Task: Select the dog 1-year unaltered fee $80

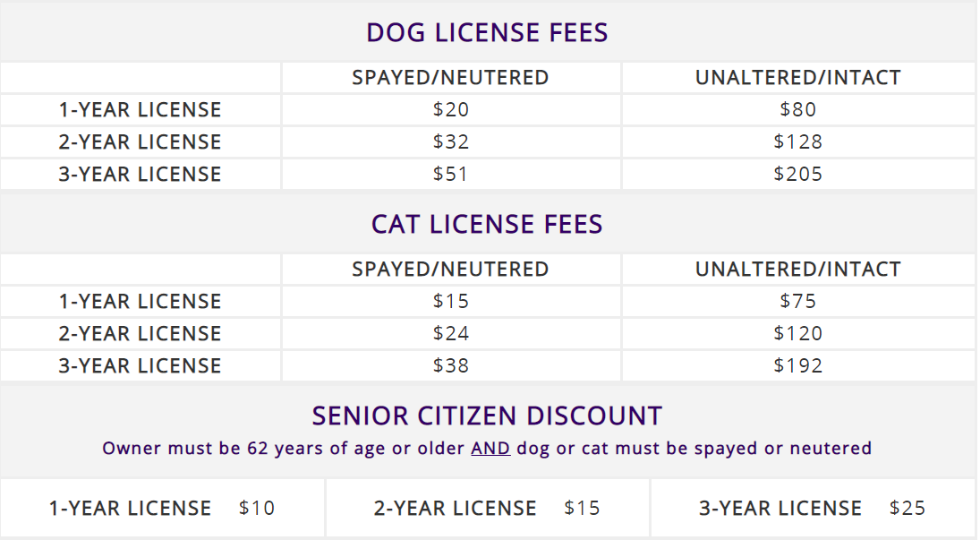Action: [x=797, y=110]
